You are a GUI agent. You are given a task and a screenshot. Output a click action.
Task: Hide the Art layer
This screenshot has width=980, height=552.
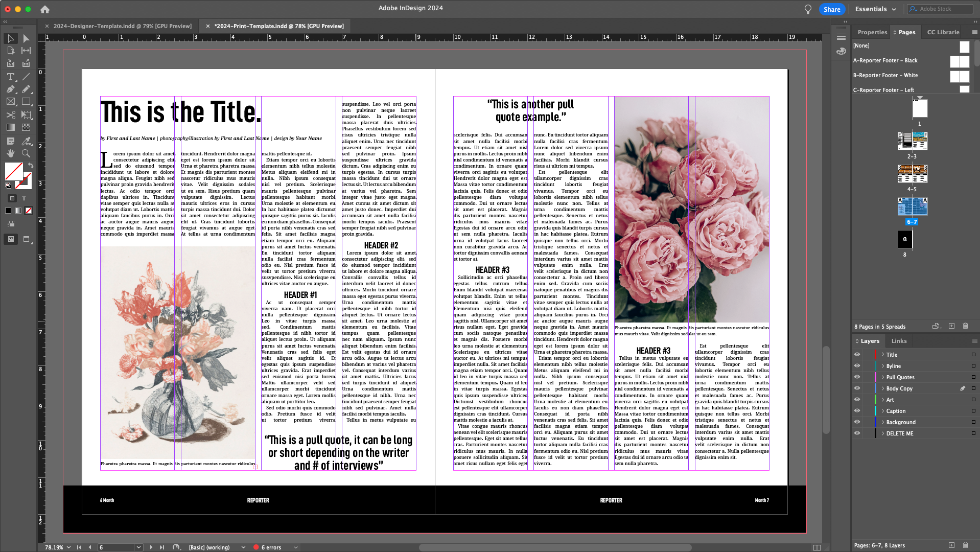coord(857,400)
